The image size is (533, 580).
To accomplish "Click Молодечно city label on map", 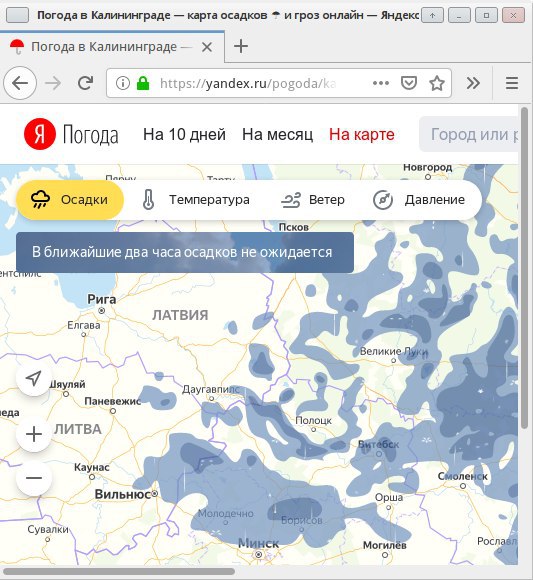I will point(226,513).
